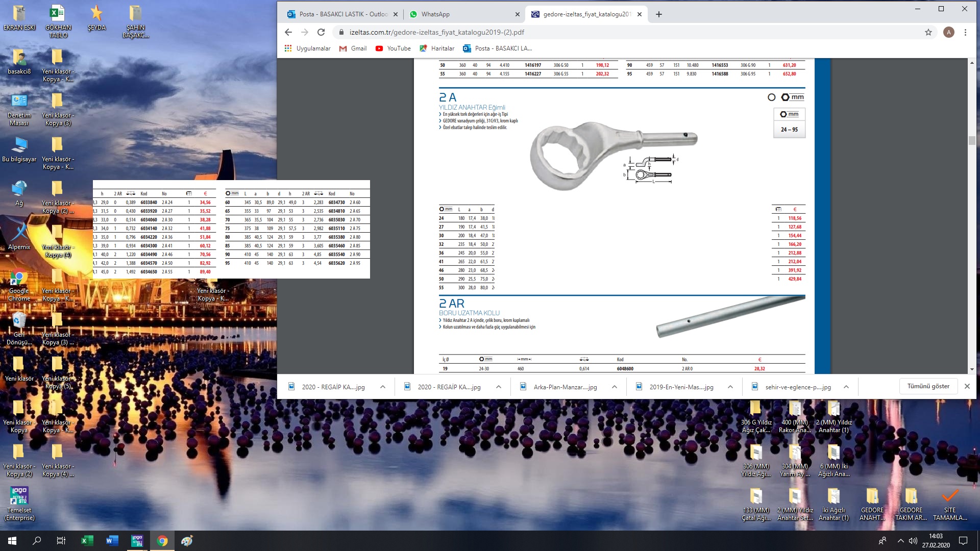Click the Tümünü göster button
980x551 pixels.
point(928,386)
